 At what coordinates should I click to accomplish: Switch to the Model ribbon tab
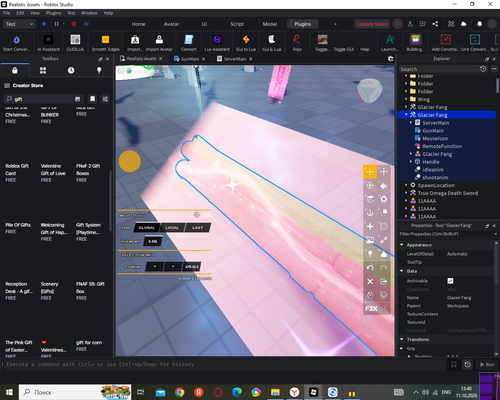(270, 24)
